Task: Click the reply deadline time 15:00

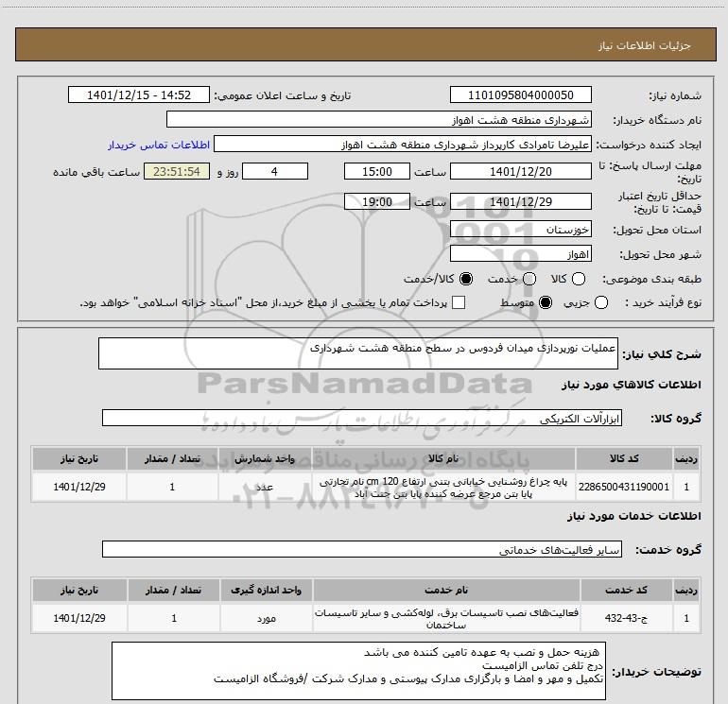Action: pyautogui.click(x=377, y=171)
